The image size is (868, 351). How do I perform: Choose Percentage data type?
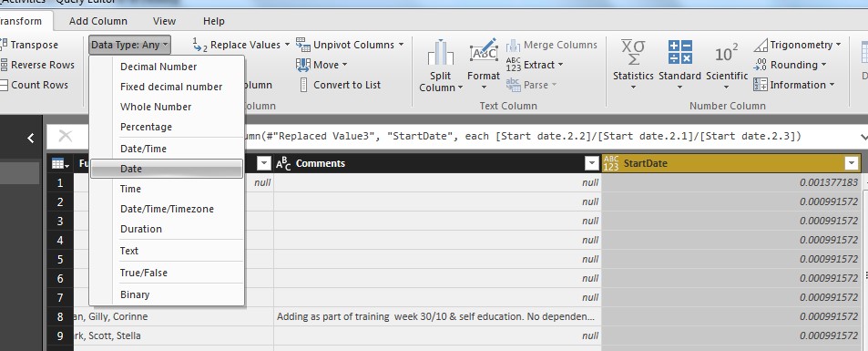(167, 127)
